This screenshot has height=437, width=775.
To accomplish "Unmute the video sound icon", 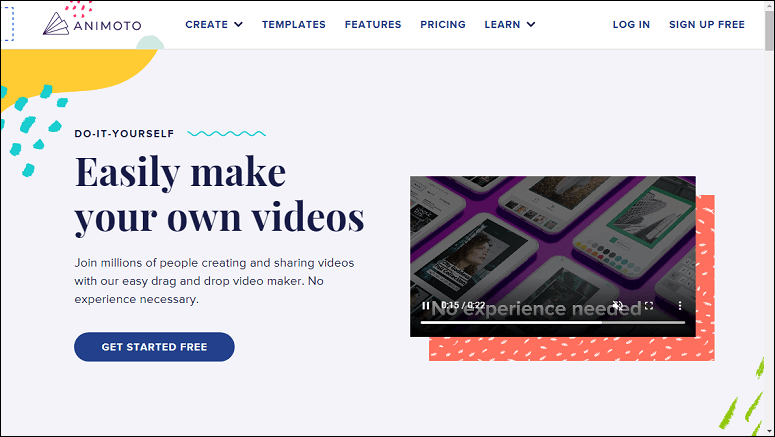I will click(618, 306).
